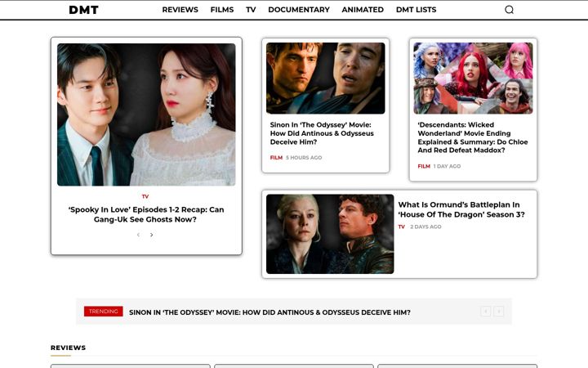Read Descendants: Wicked Wonderland ending article
This screenshot has width=588, height=368.
pyautogui.click(x=473, y=137)
